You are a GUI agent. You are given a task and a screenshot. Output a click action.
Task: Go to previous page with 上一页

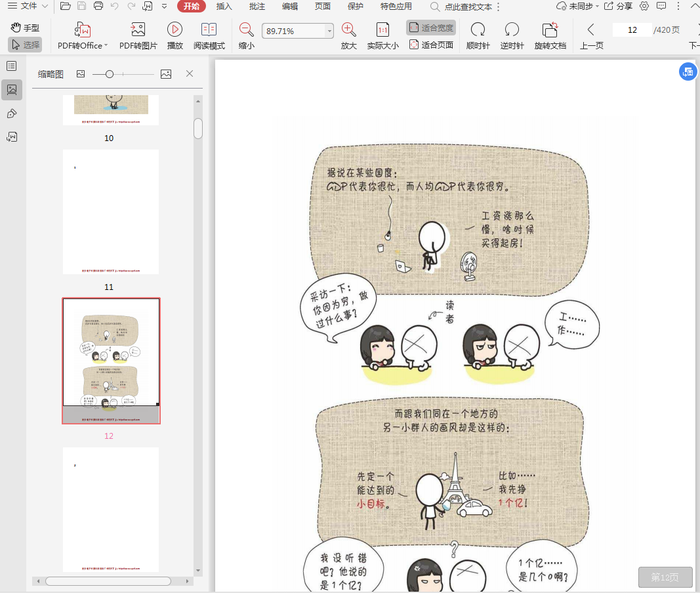591,30
